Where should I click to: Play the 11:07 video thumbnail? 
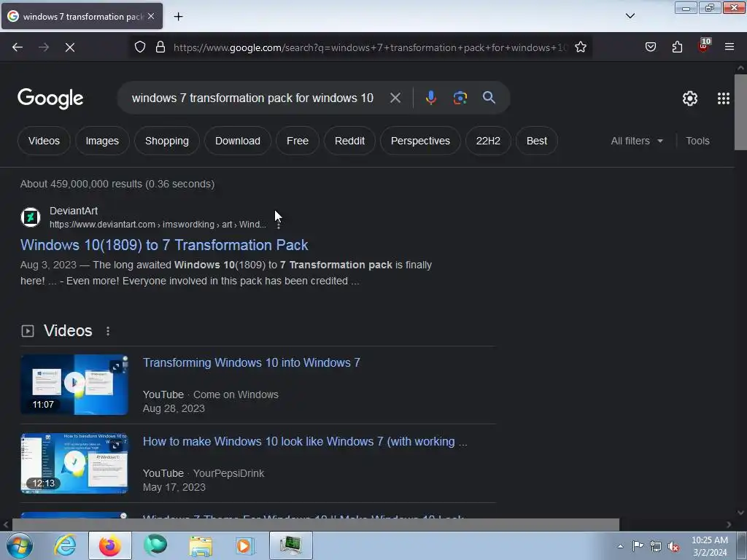pos(74,384)
